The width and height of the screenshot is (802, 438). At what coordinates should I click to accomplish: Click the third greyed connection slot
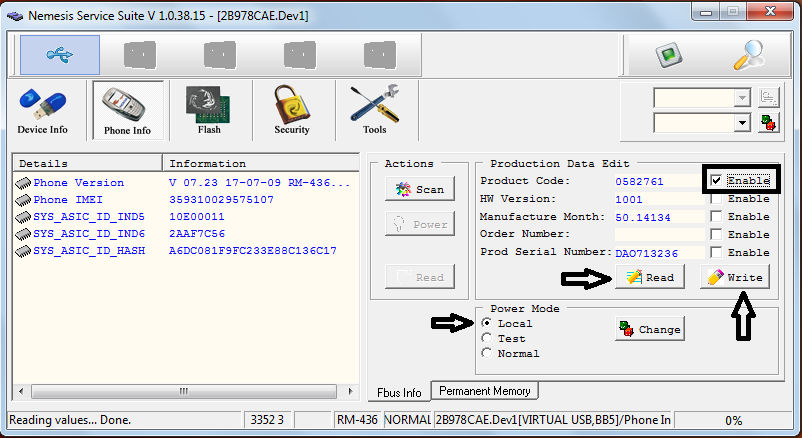coord(220,55)
